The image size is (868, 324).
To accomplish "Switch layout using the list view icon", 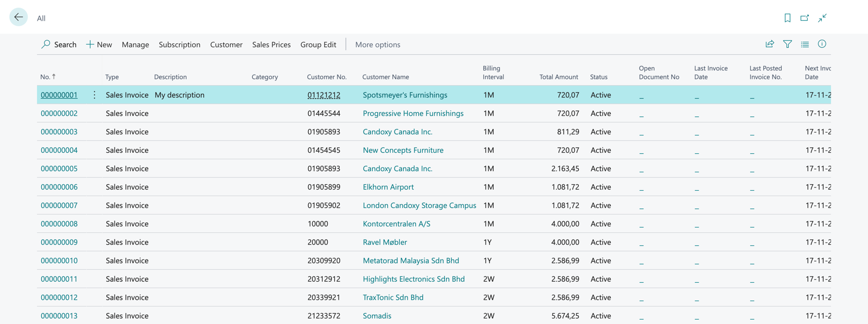I will [805, 44].
